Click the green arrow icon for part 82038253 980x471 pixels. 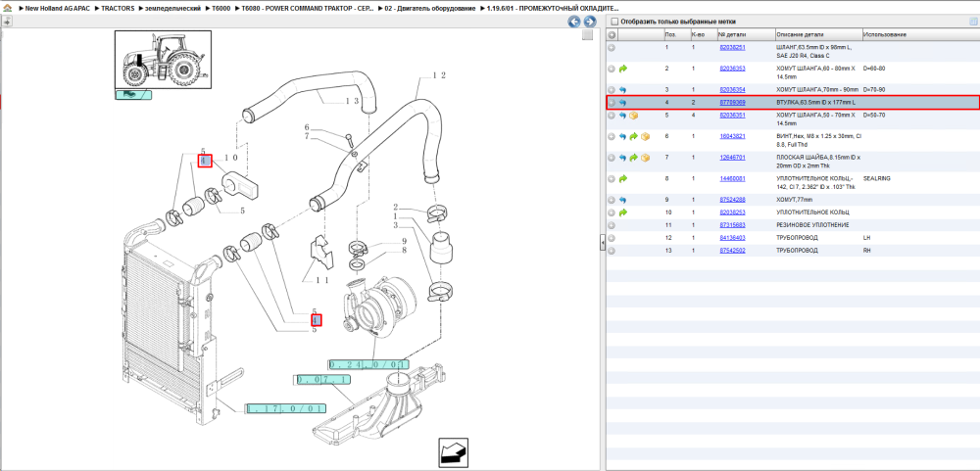pos(623,212)
